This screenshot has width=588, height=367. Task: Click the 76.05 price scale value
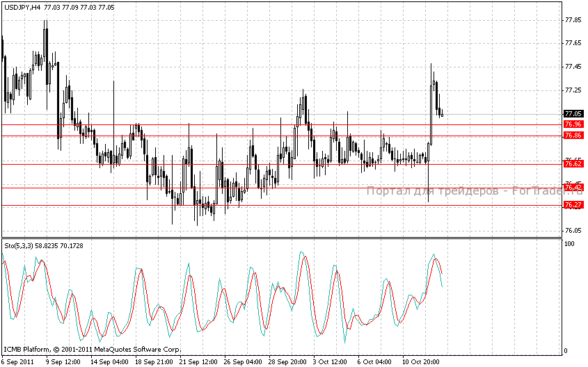click(573, 231)
